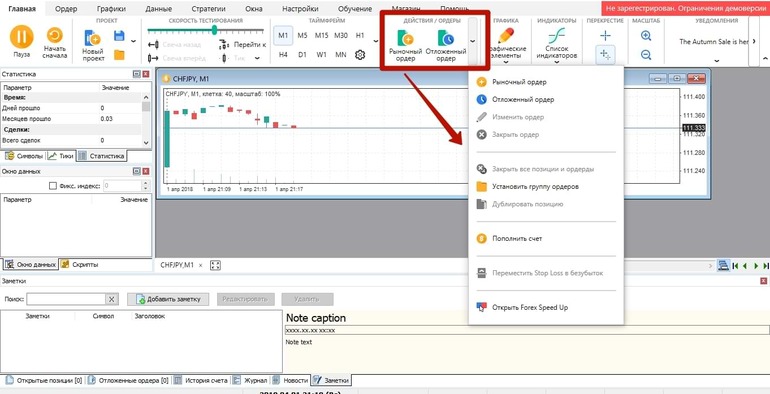
Task: Expand the timeframes dropdown chevron
Action: [x=376, y=41]
